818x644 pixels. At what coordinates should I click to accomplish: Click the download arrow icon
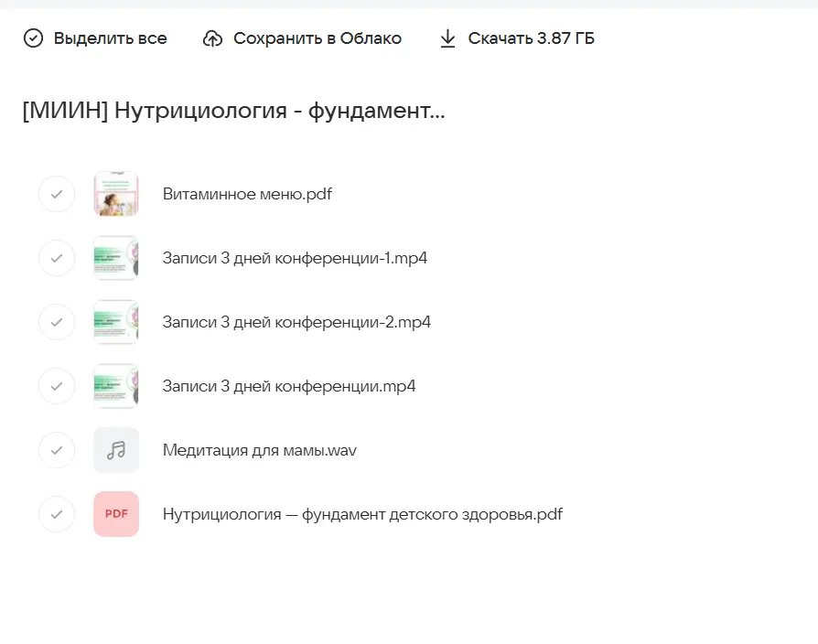(447, 38)
